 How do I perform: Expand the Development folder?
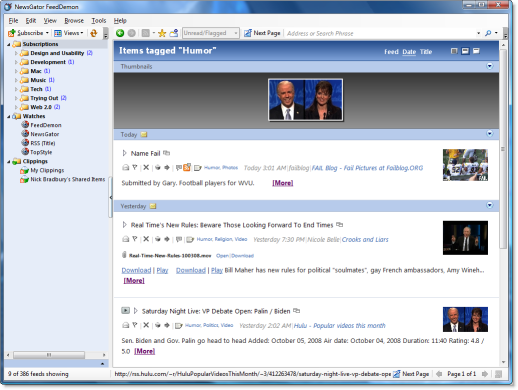(16, 62)
